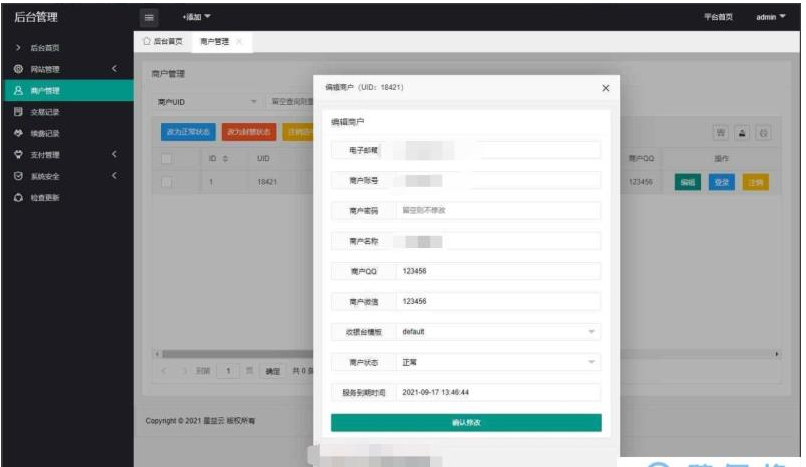Click the 系统安全 shield icon
The width and height of the screenshot is (806, 467).
(x=18, y=176)
